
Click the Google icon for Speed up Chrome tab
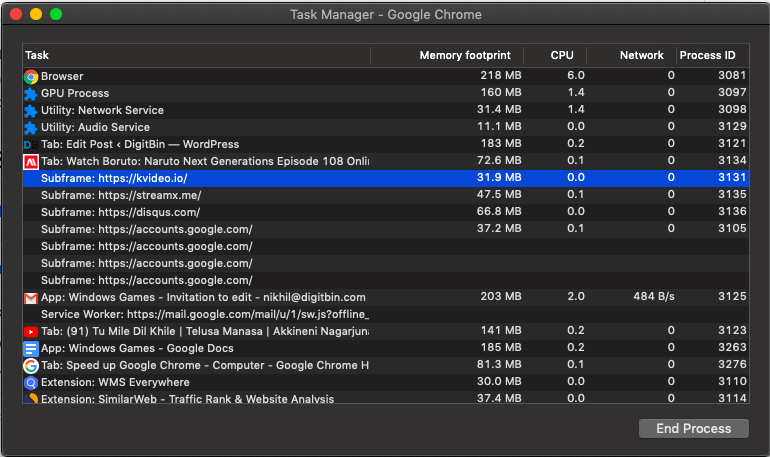point(31,365)
